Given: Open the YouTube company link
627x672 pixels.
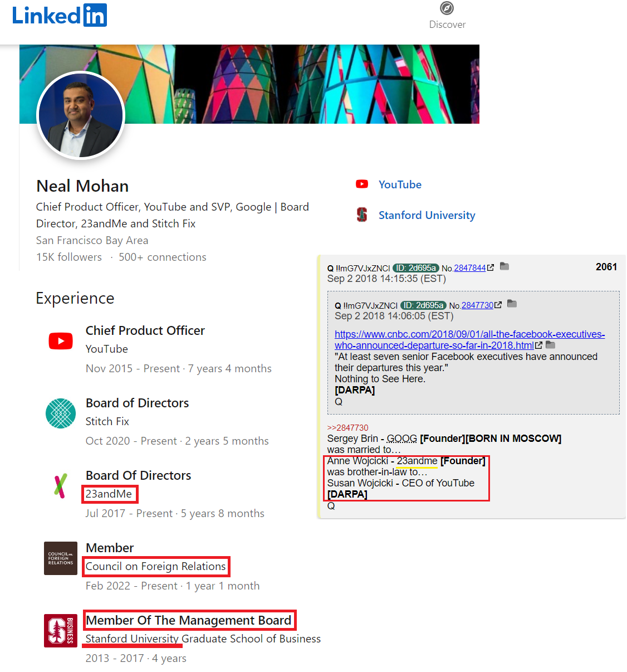Looking at the screenshot, I should [x=400, y=184].
